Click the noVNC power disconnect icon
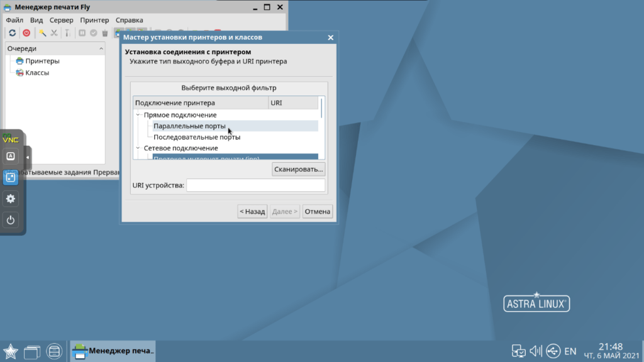Image resolution: width=644 pixels, height=362 pixels. point(11,220)
